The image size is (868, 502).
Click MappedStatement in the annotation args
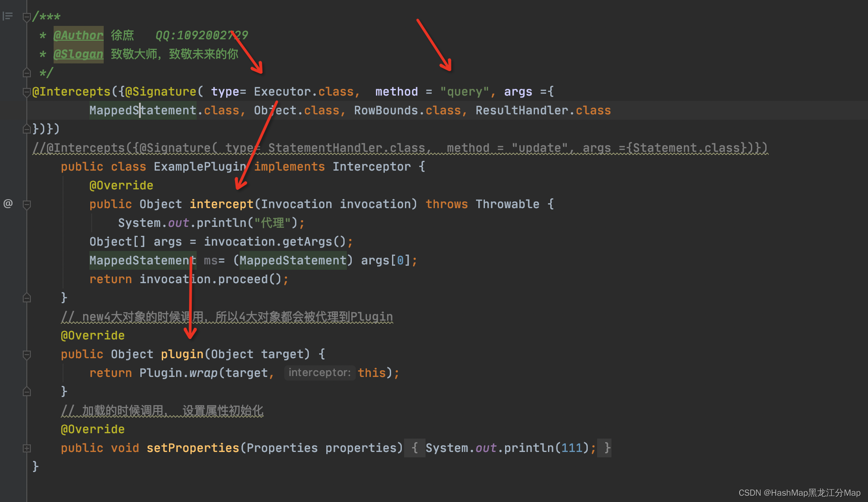(143, 110)
